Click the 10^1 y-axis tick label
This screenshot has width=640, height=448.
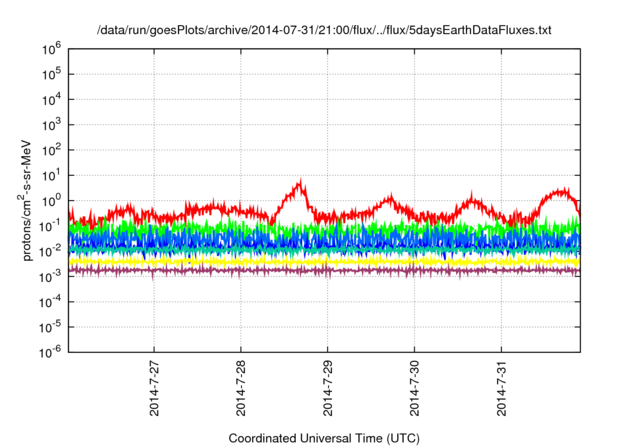click(x=52, y=175)
